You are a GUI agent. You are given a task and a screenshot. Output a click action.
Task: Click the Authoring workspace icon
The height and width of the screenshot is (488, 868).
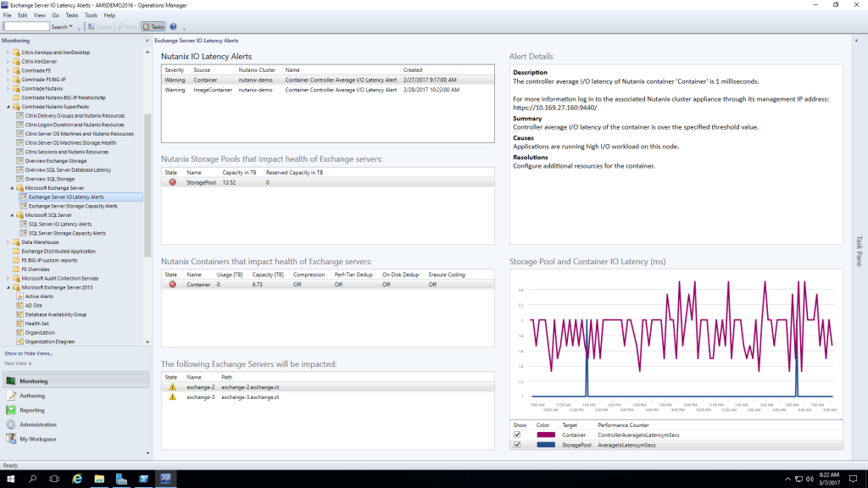click(x=11, y=396)
